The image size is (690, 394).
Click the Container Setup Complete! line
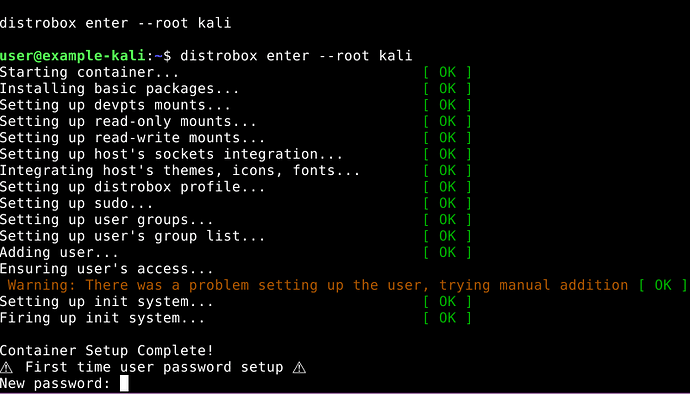(x=106, y=351)
